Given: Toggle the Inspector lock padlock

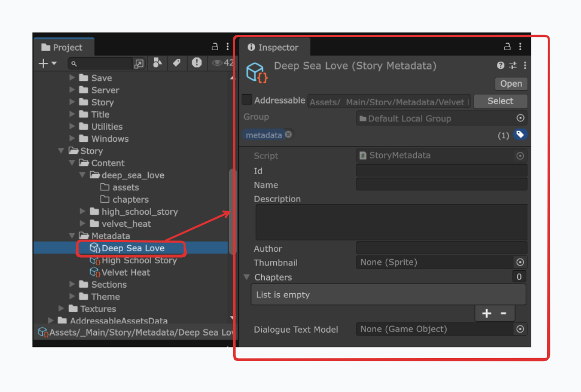Looking at the screenshot, I should [x=506, y=47].
